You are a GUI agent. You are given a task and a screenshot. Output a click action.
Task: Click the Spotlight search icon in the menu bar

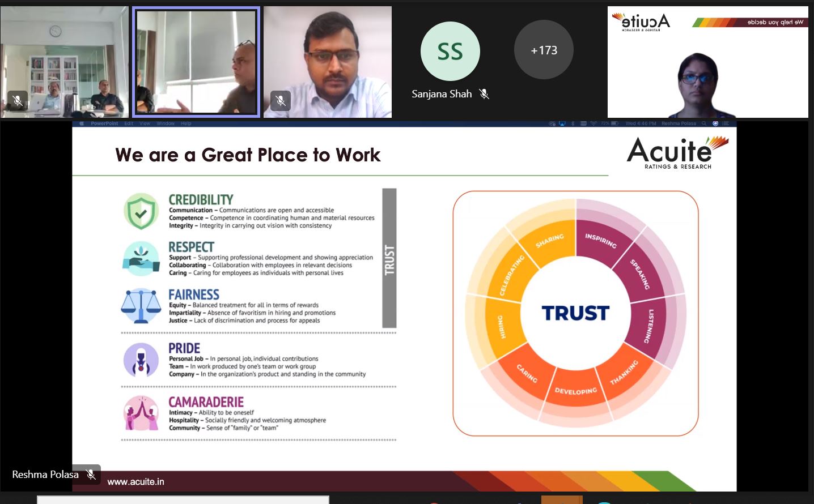[704, 123]
